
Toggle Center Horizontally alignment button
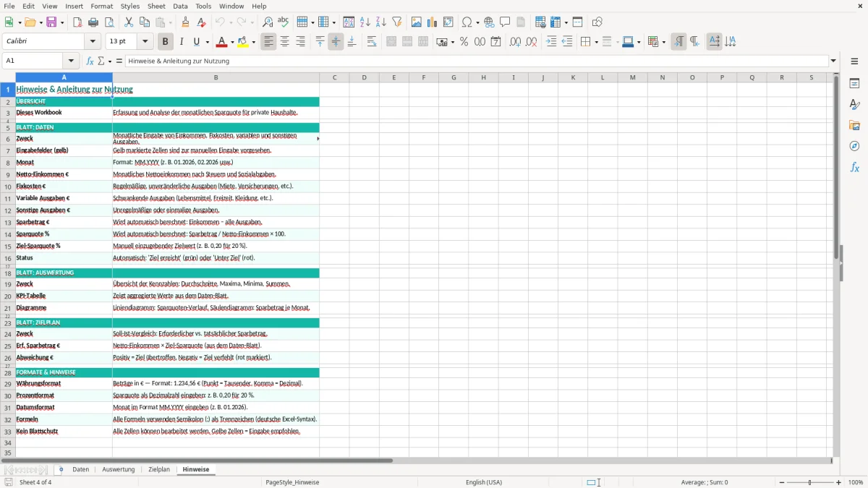(284, 42)
